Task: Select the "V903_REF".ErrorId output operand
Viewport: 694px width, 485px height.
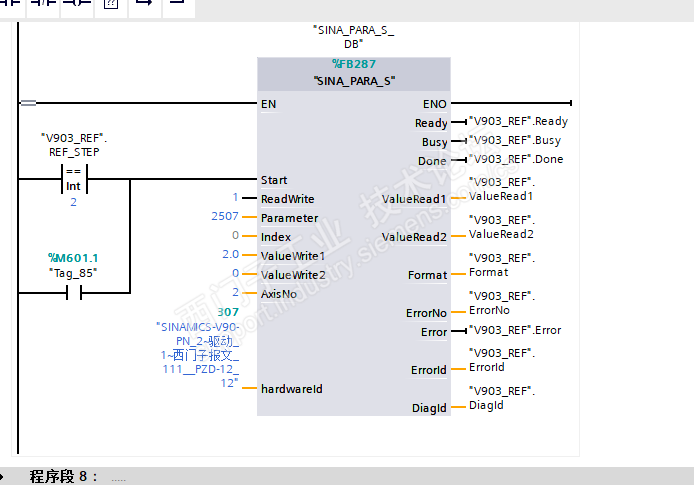Action: click(x=502, y=361)
